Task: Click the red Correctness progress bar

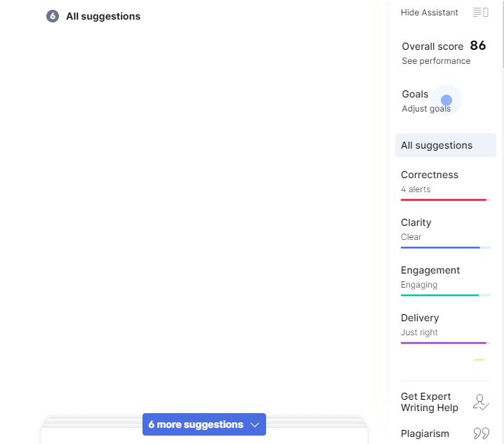Action: click(446, 200)
